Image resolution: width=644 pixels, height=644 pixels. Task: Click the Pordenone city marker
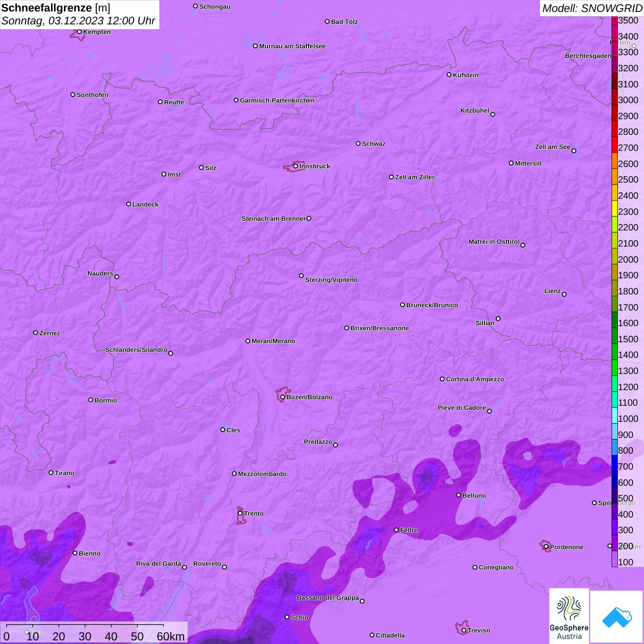(546, 547)
